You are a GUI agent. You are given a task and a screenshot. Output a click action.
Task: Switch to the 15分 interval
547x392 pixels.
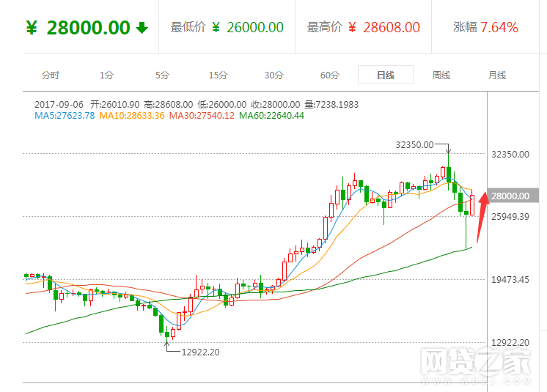pos(218,75)
